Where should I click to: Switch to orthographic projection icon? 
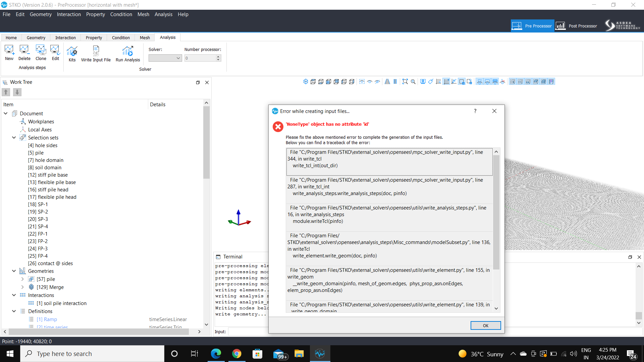pos(395,81)
